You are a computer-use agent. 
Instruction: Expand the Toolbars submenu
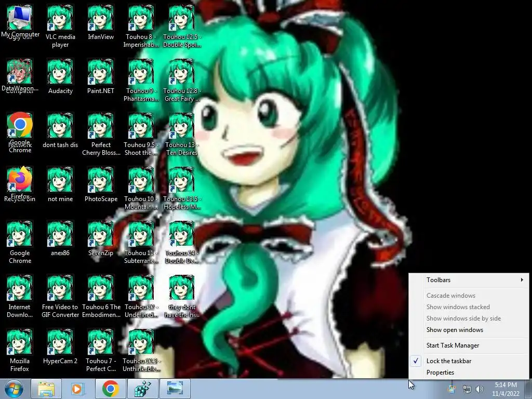[x=469, y=280]
